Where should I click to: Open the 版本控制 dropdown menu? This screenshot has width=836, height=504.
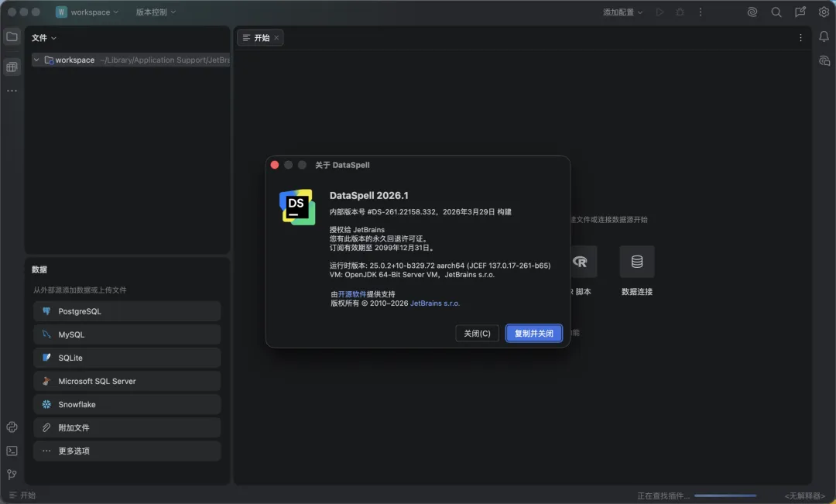click(156, 12)
